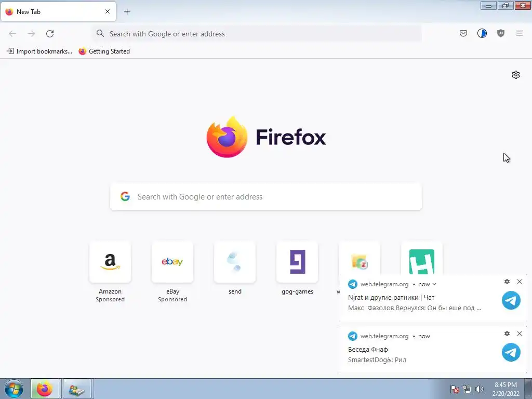
Task: Click the address bar search field
Action: [x=257, y=34]
